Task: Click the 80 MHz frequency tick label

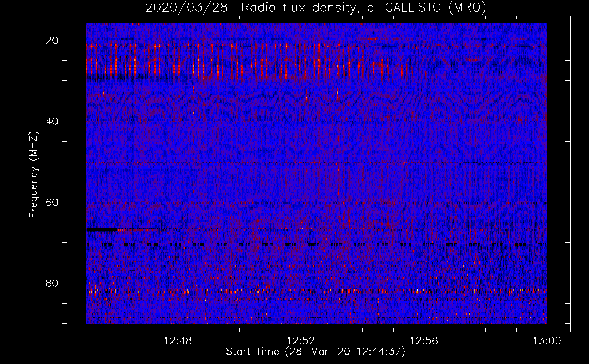Action: coord(52,283)
